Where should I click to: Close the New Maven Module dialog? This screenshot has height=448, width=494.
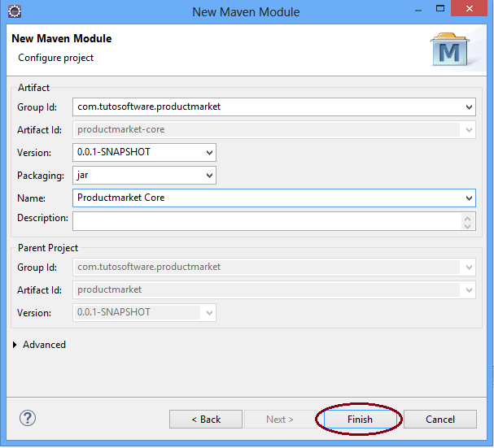[474, 11]
